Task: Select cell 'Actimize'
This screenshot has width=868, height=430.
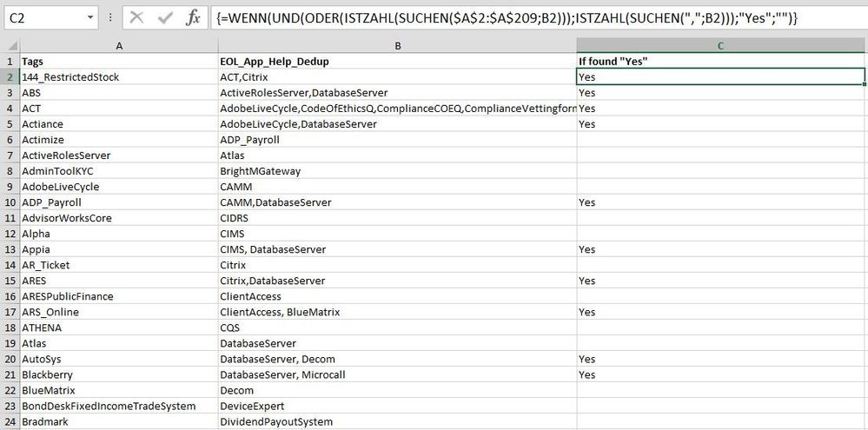Action: click(119, 140)
